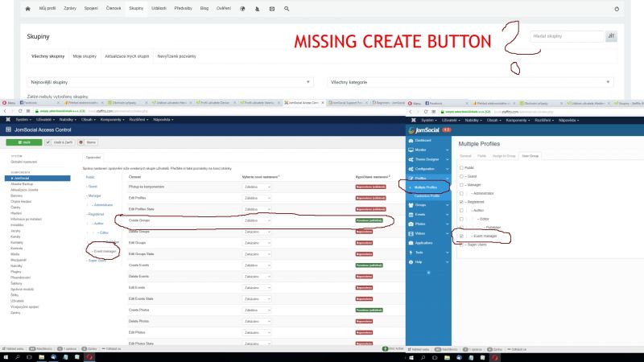Viewport: 644px width, 362px height.
Task: Toggle the Administrator user group checkbox
Action: [461, 193]
